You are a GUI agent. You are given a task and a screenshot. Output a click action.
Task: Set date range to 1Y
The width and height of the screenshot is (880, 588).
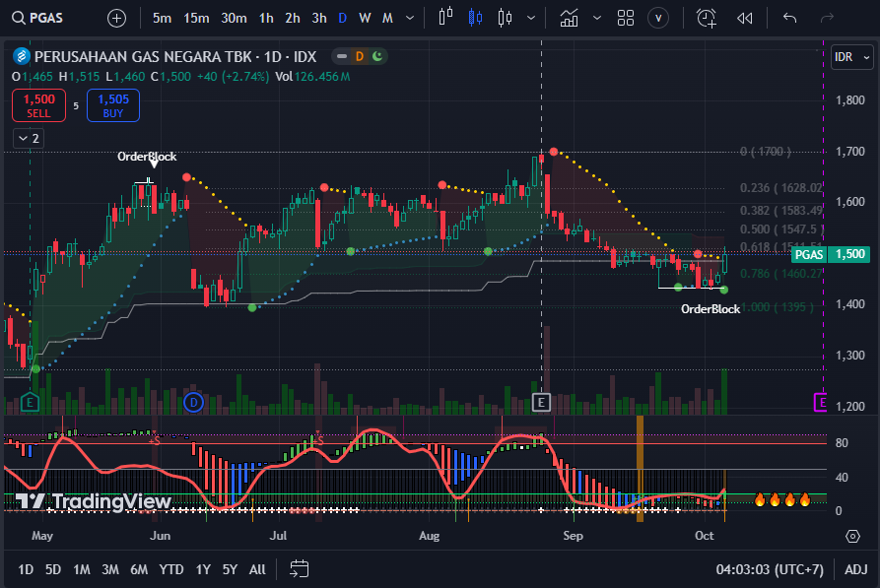203,569
